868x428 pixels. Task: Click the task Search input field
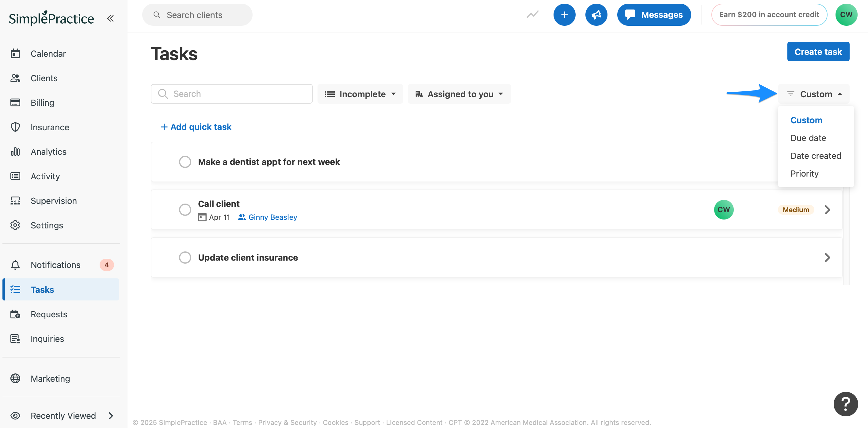[231, 94]
